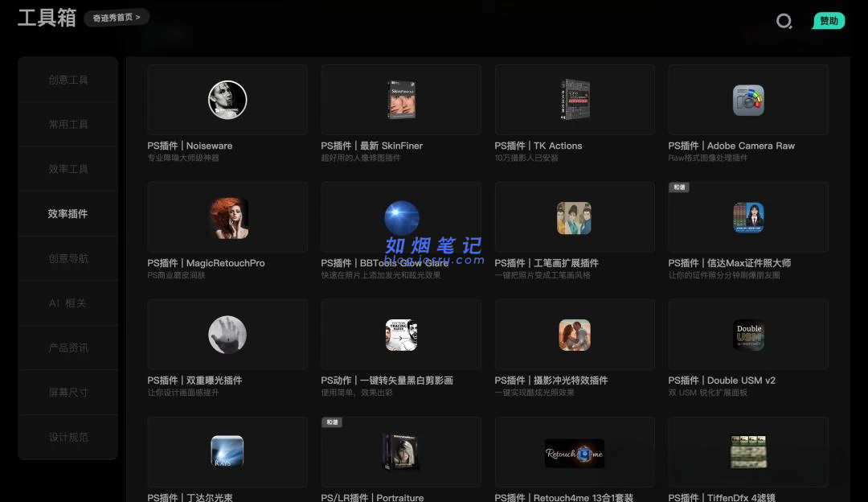Select 效率插件 in the sidebar
Viewport: 868px width, 502px height.
(x=68, y=214)
